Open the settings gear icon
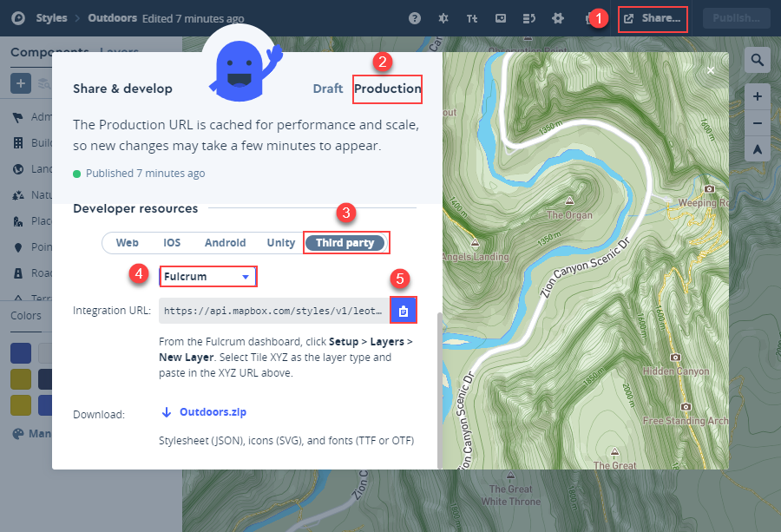The width and height of the screenshot is (781, 532). point(558,17)
